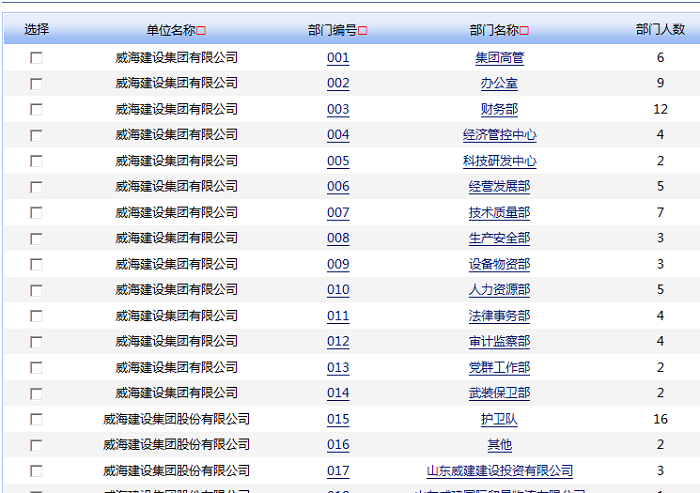Open the 集团高管 department link
The image size is (700, 493).
point(500,58)
